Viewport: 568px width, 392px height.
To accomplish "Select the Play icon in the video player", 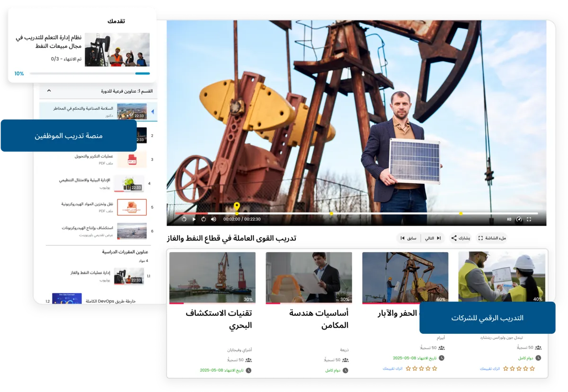I will tap(194, 219).
